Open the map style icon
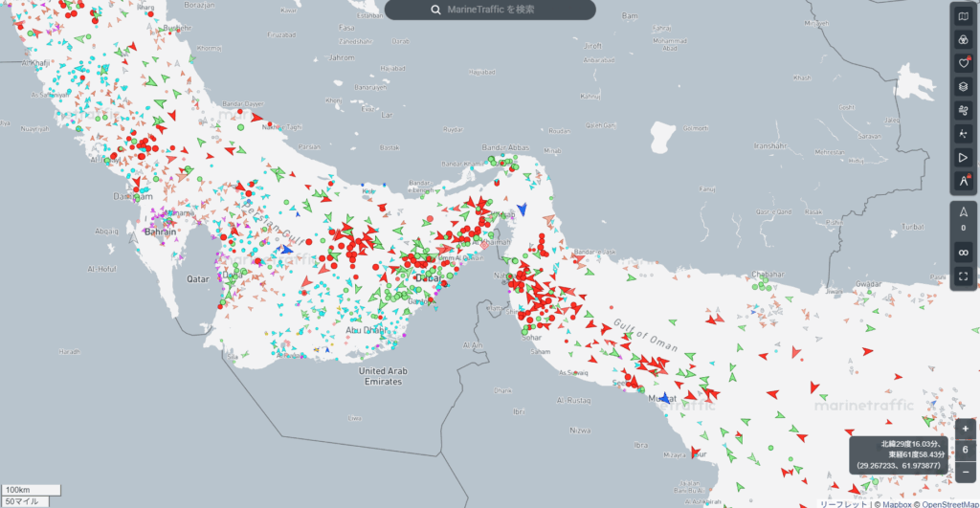Image resolution: width=980 pixels, height=508 pixels. coord(963,16)
